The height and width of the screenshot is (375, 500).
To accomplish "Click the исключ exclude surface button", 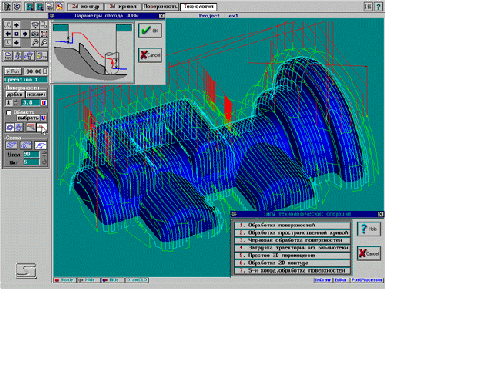I will pyautogui.click(x=36, y=94).
